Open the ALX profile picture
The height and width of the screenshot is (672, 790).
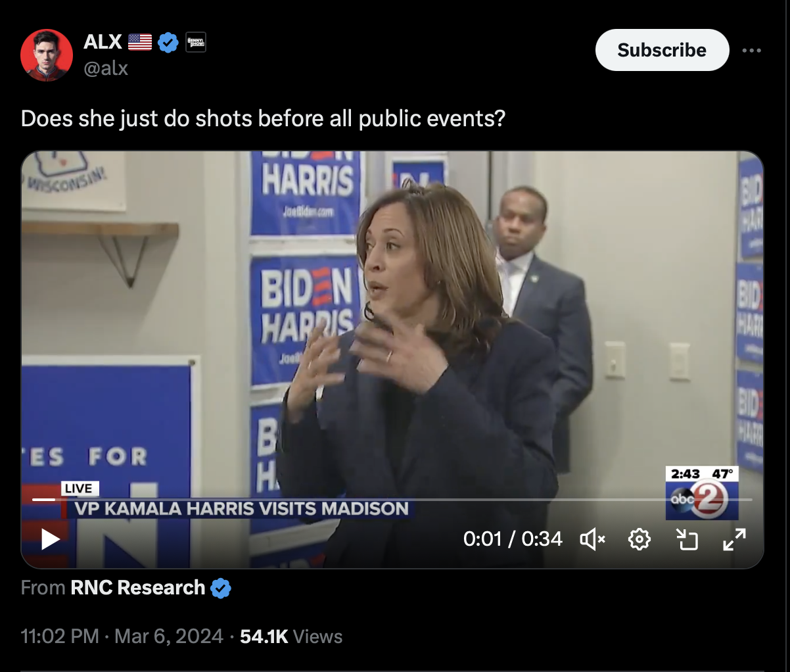[x=47, y=55]
